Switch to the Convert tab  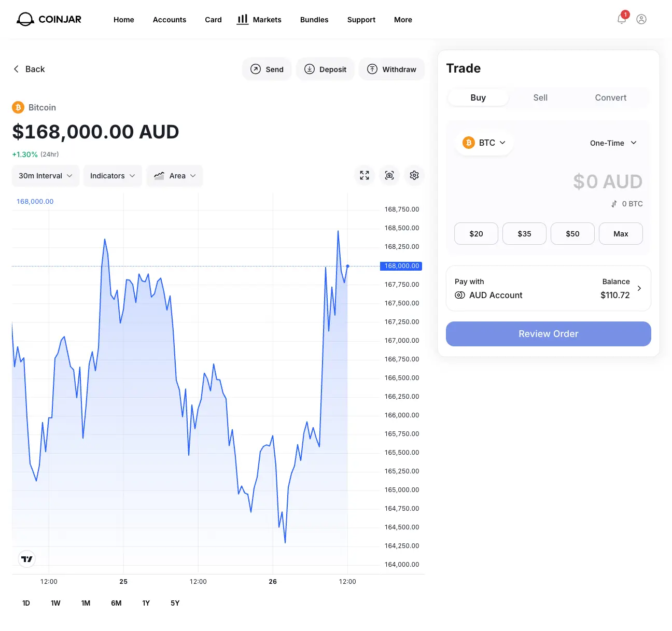pyautogui.click(x=610, y=97)
